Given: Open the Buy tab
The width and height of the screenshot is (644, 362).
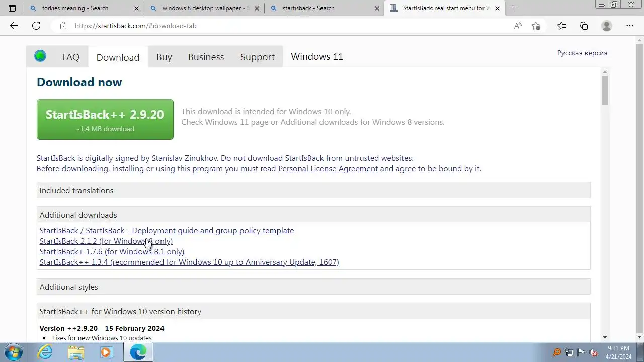Looking at the screenshot, I should coord(164,57).
